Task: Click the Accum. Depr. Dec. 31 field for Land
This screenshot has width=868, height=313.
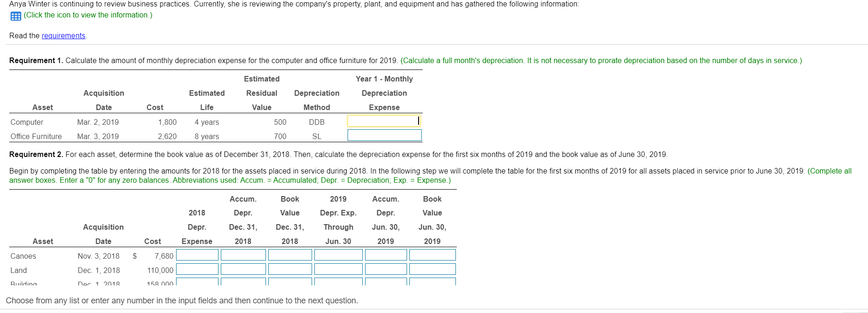Action: pyautogui.click(x=243, y=269)
